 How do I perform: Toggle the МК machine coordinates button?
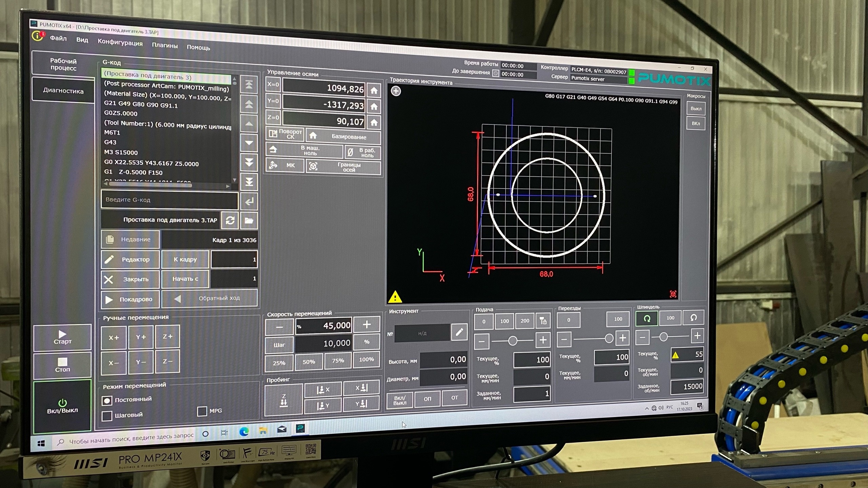click(x=285, y=165)
